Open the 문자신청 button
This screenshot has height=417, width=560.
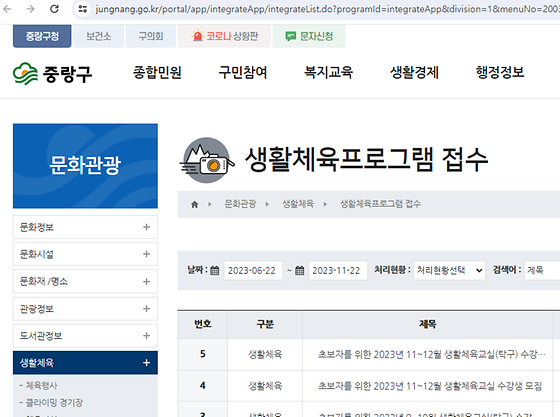[x=309, y=36]
